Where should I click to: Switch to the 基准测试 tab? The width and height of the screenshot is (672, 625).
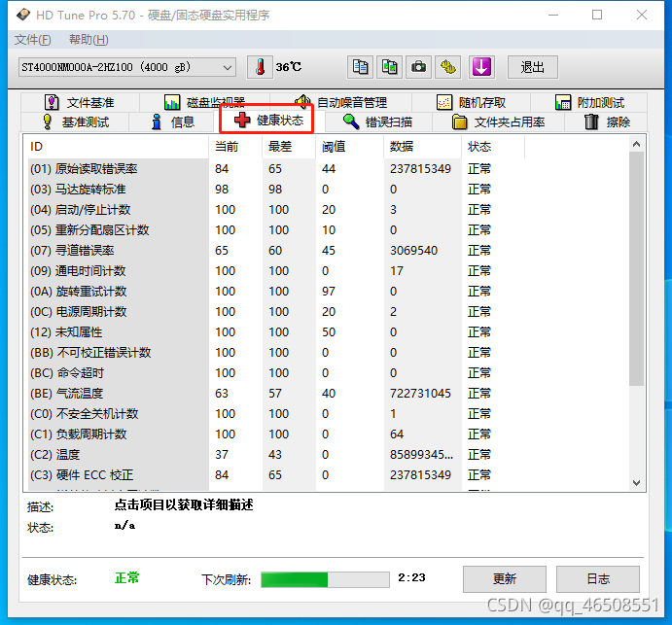(x=76, y=122)
